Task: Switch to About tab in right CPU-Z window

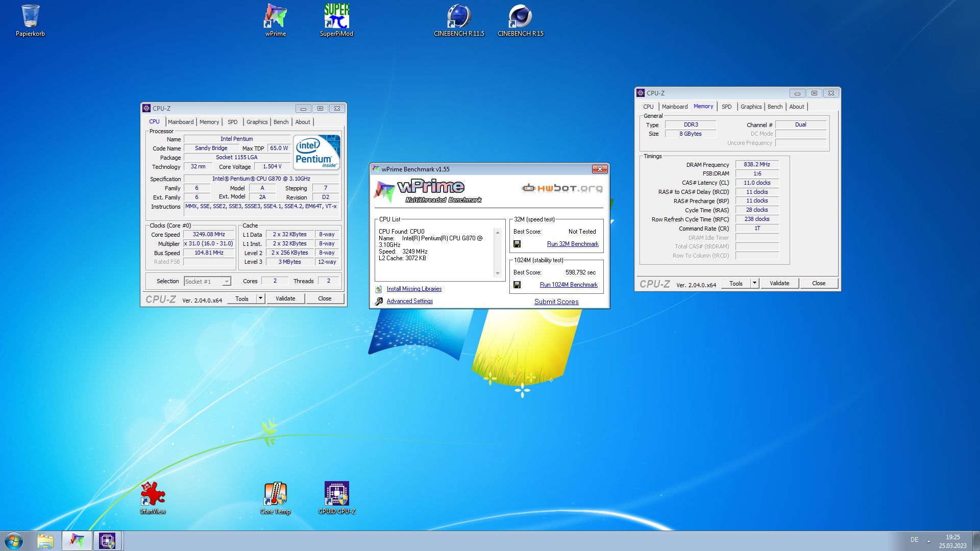Action: [797, 107]
